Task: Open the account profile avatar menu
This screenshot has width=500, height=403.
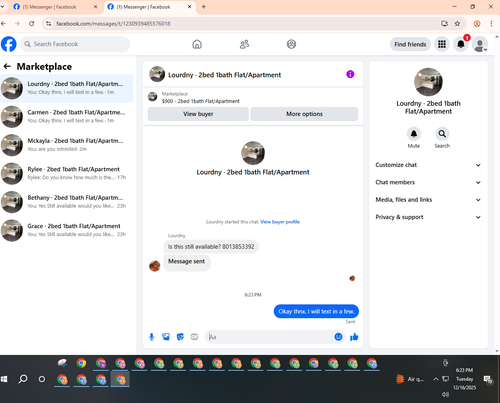Action: tap(480, 44)
